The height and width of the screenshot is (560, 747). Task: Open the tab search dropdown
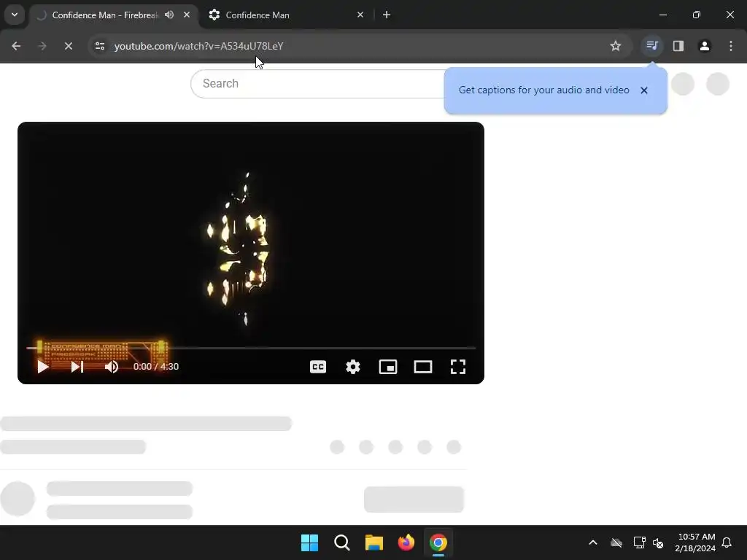(x=15, y=15)
